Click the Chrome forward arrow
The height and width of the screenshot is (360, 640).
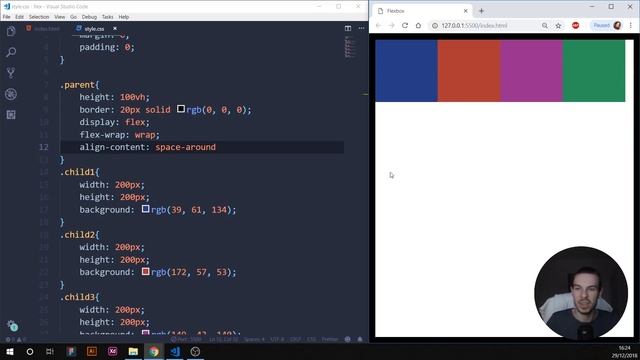click(391, 25)
